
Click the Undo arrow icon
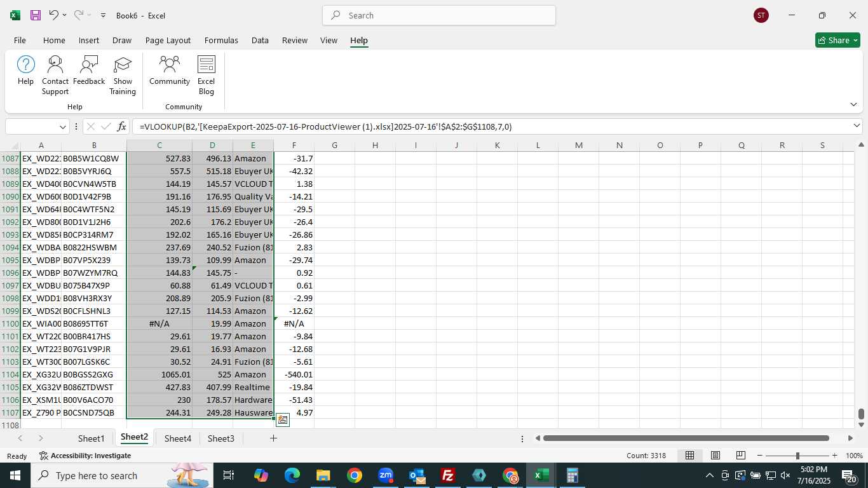[x=54, y=15]
